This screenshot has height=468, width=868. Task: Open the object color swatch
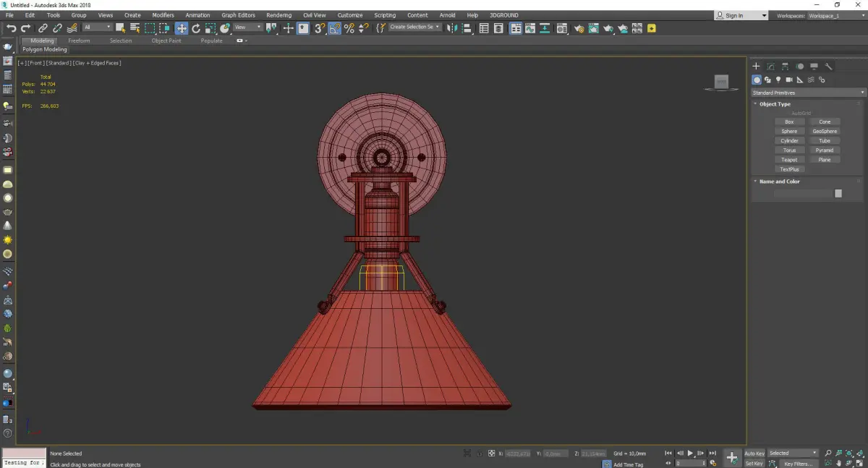[x=838, y=193]
